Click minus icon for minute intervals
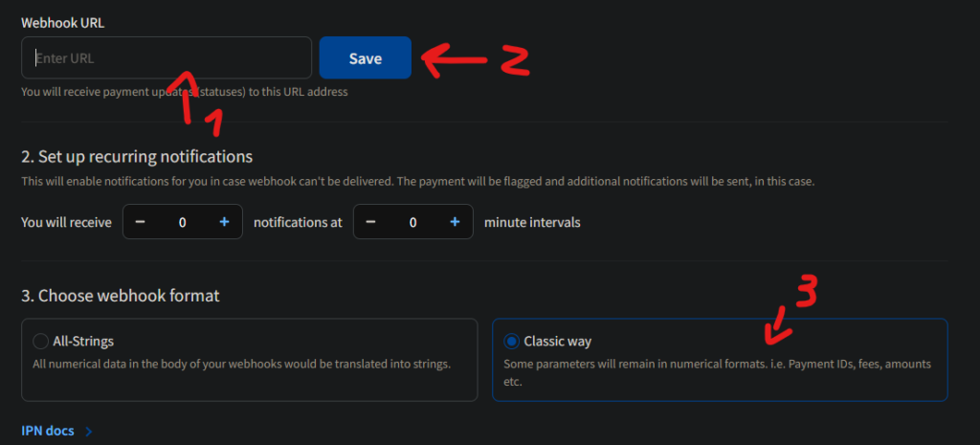This screenshot has height=445, width=980. (370, 222)
